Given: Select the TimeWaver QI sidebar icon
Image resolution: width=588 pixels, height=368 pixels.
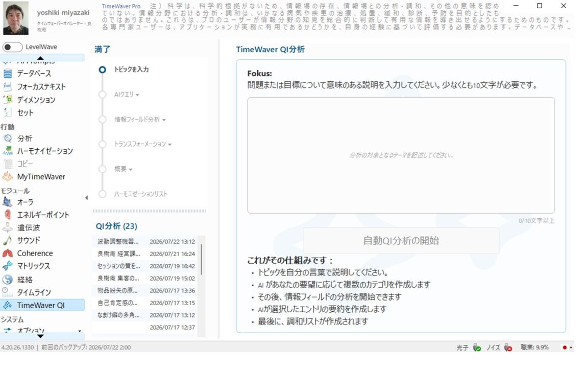Looking at the screenshot, I should [x=8, y=305].
